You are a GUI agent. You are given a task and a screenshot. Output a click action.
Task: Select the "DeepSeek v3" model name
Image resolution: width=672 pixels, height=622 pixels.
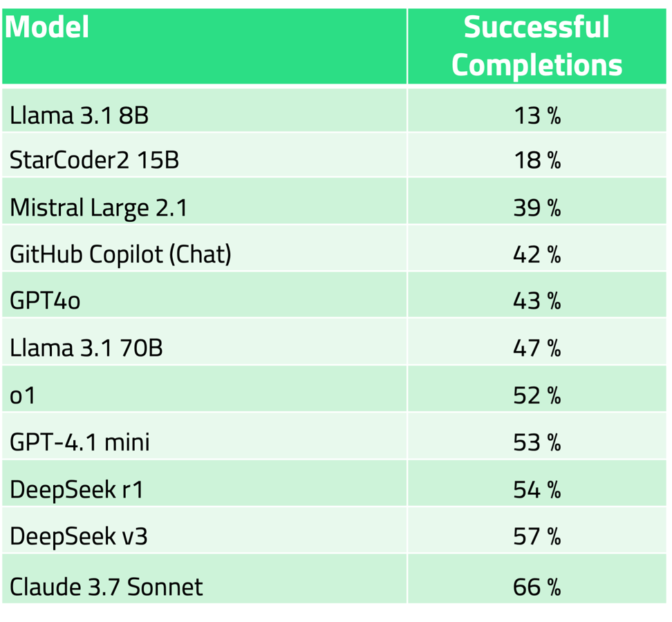point(78,536)
